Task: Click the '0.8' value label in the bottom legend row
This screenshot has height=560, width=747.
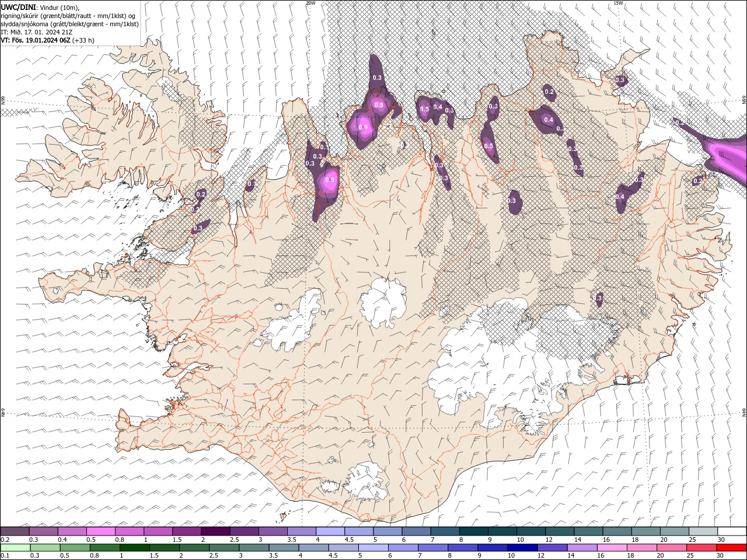Action: 95,556
